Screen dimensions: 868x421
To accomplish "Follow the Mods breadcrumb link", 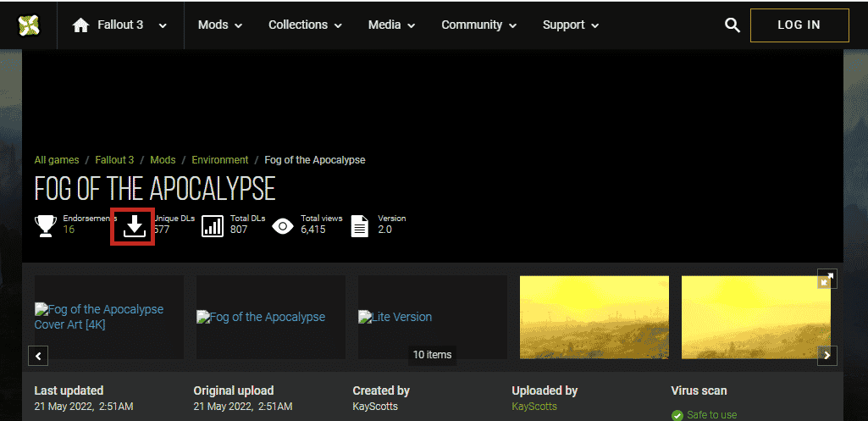I will pos(163,160).
